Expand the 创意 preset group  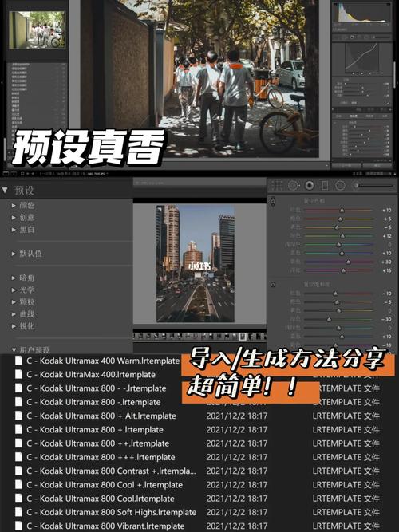pyautogui.click(x=14, y=218)
